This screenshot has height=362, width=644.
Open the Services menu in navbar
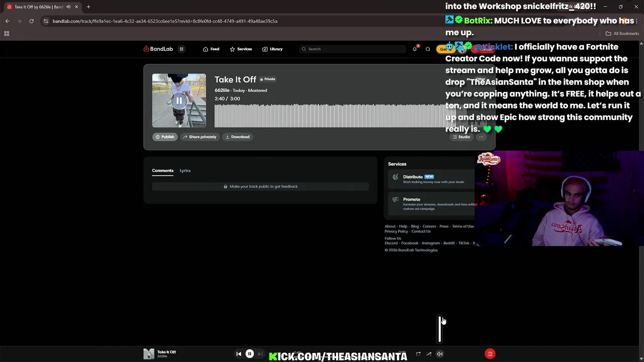click(x=240, y=49)
